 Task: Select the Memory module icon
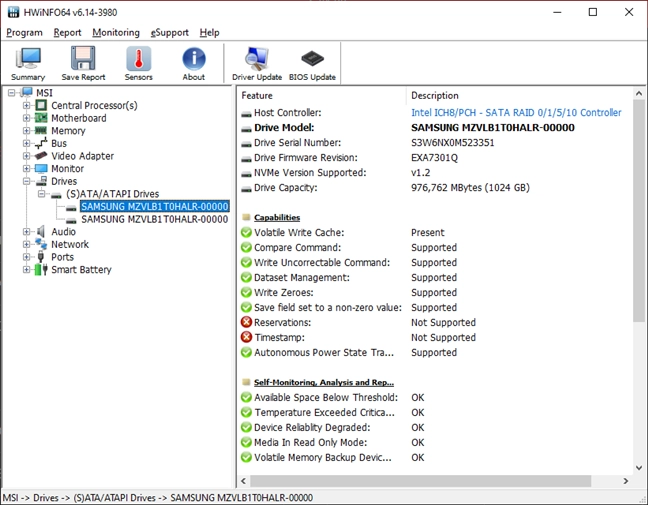pos(41,131)
